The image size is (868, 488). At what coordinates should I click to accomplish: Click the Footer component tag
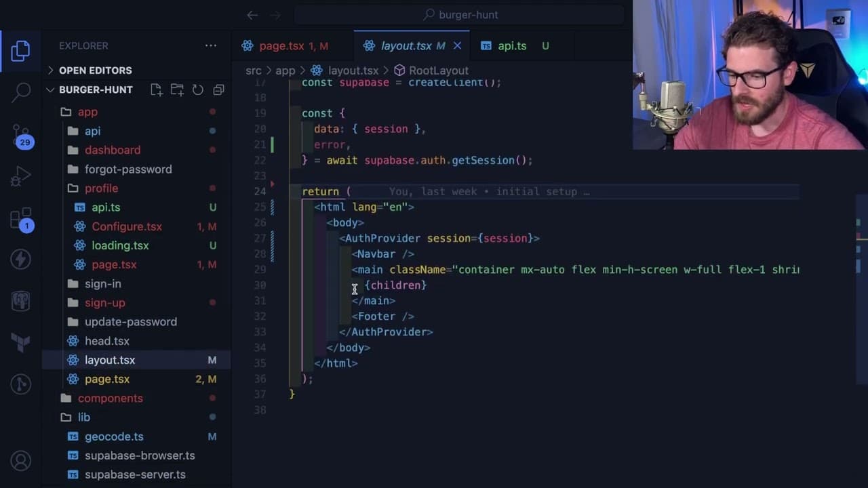382,317
